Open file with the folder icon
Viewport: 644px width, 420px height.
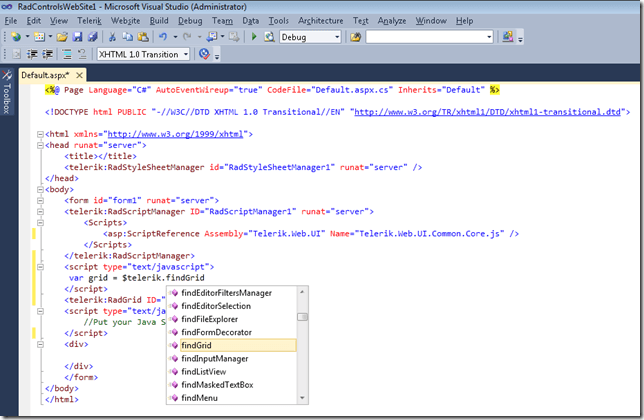[62, 37]
